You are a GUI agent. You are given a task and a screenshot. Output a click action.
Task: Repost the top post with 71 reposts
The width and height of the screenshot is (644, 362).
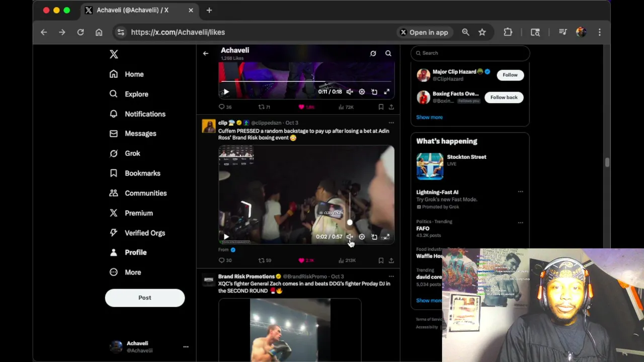tap(265, 107)
